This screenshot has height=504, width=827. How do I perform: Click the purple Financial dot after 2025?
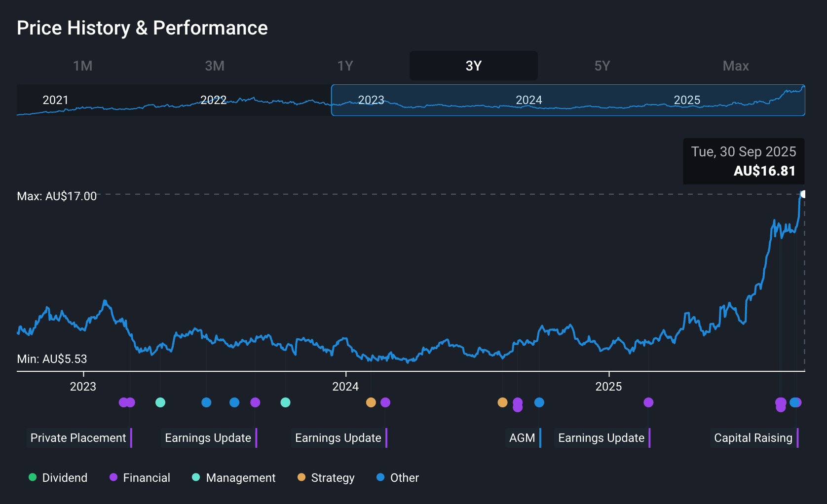click(x=648, y=402)
